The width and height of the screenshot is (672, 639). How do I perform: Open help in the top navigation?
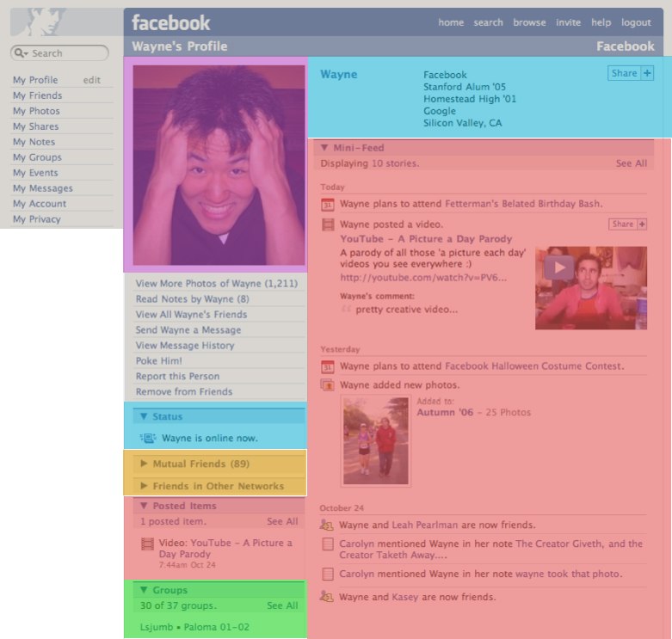tap(601, 22)
